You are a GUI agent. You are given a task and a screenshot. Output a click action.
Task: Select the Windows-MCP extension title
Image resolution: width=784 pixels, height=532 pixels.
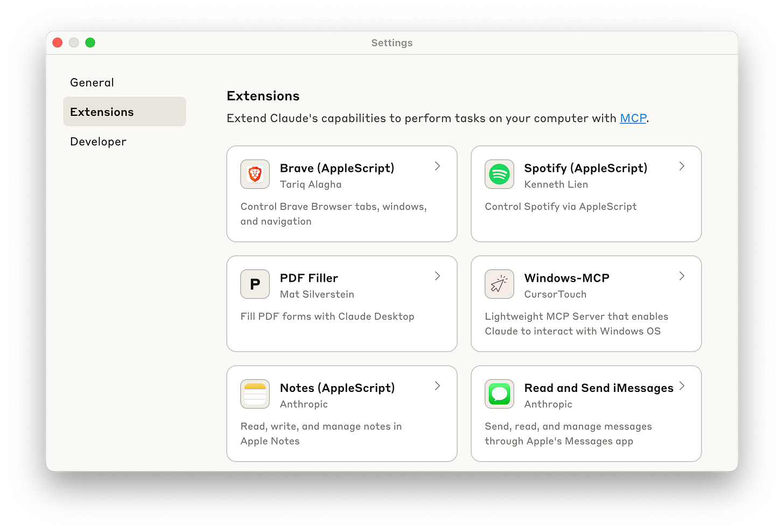click(567, 278)
